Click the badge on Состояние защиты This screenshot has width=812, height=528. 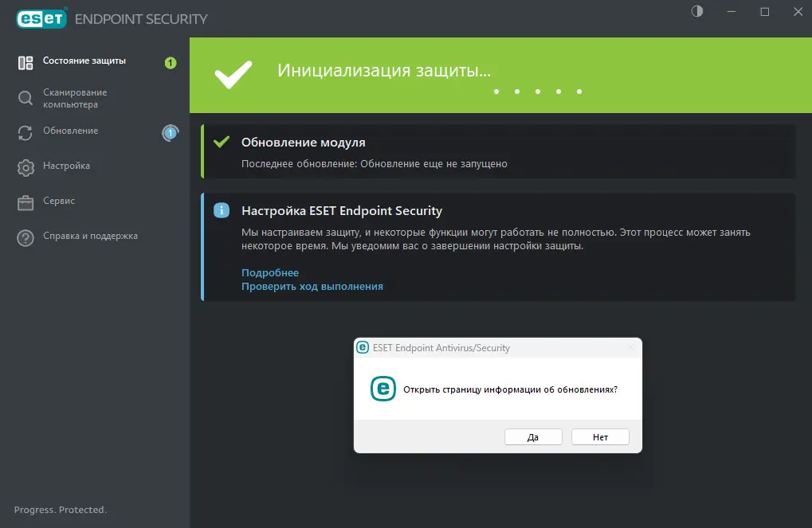[x=170, y=62]
